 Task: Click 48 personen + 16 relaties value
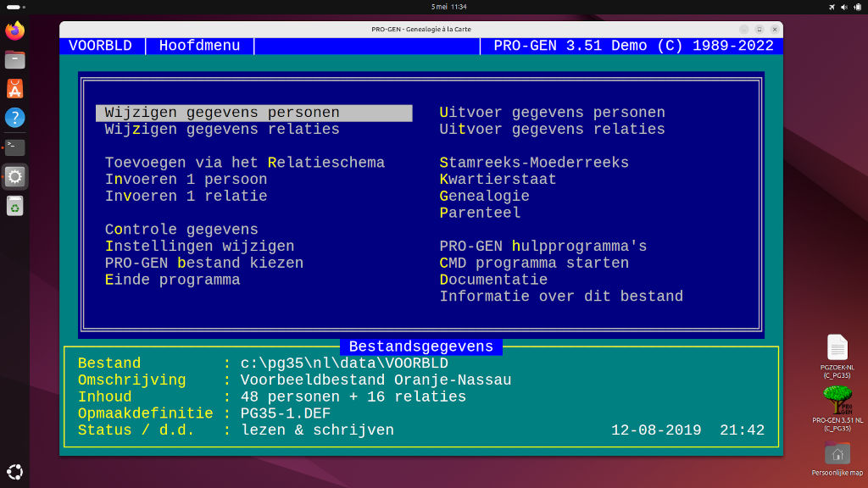pyautogui.click(x=353, y=396)
